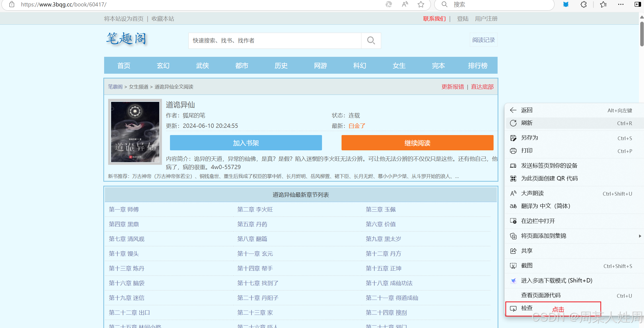Screen dimensions: 644x328
Task: Open the Favorites list icon in toolbar
Action: (x=603, y=4)
